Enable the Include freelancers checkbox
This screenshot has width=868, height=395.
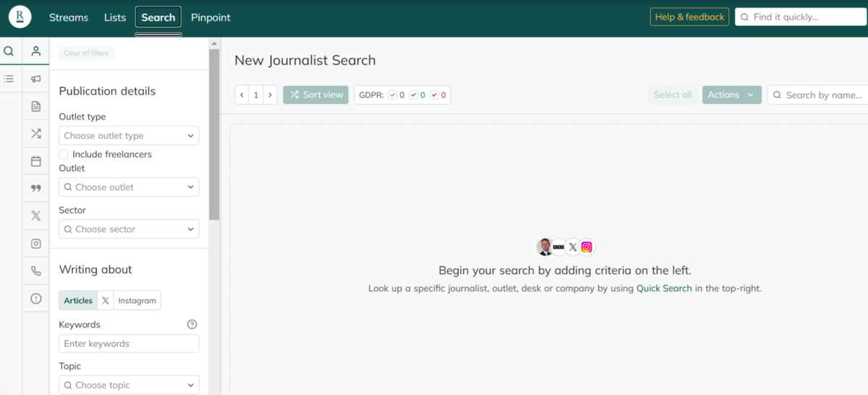coord(64,154)
